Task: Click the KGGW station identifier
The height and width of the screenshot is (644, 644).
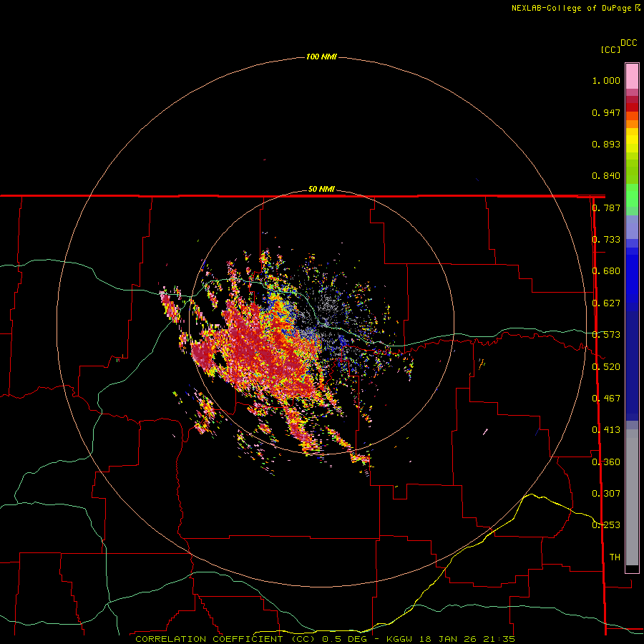Action: [399, 639]
